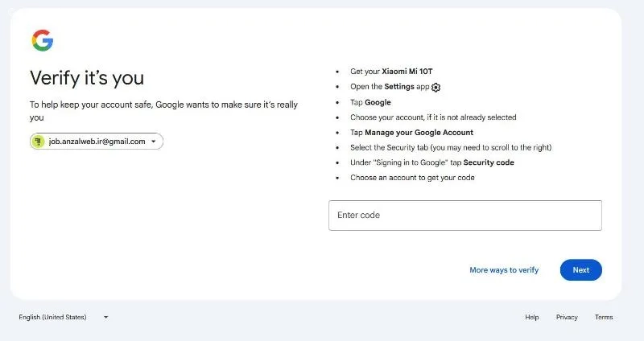
Task: Click "Choose an account to get your code"
Action: [x=412, y=178]
